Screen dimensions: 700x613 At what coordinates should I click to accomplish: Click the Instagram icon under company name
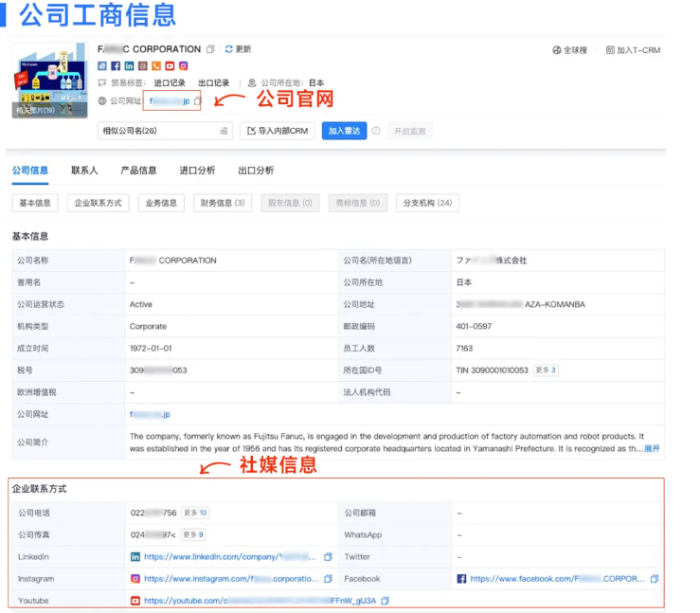184,66
